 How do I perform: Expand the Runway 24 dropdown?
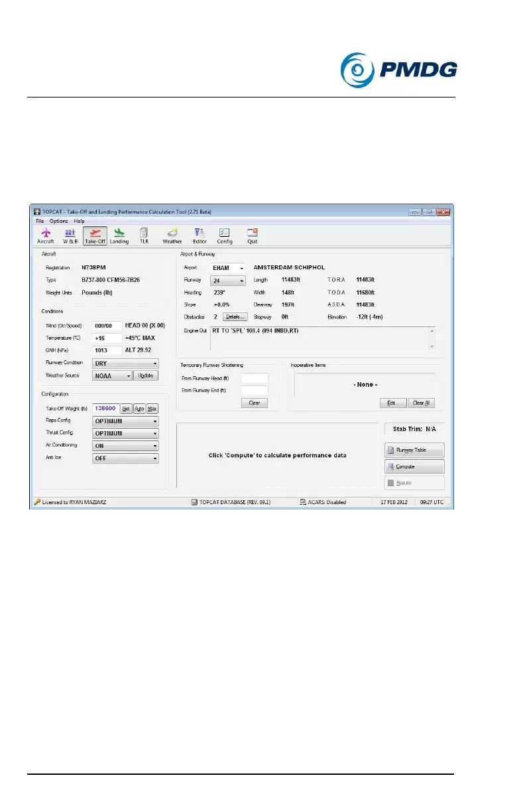click(228, 281)
